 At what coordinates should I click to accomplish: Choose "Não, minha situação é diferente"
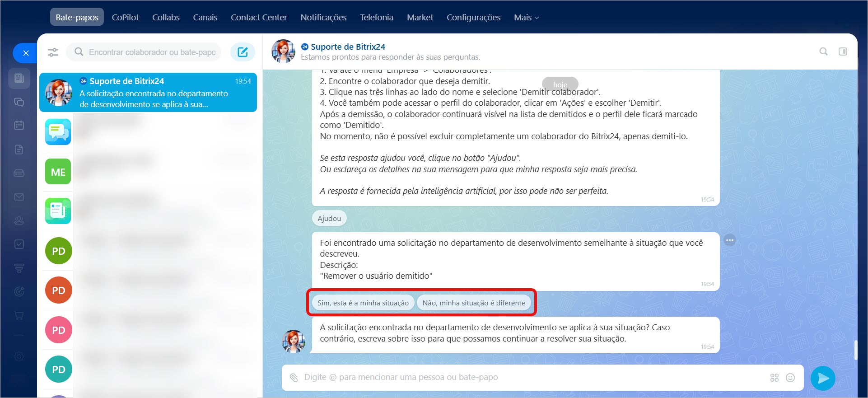coord(474,303)
